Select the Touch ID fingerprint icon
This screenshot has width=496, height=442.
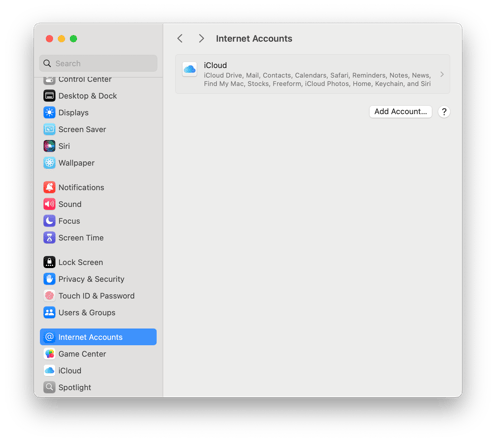point(49,296)
